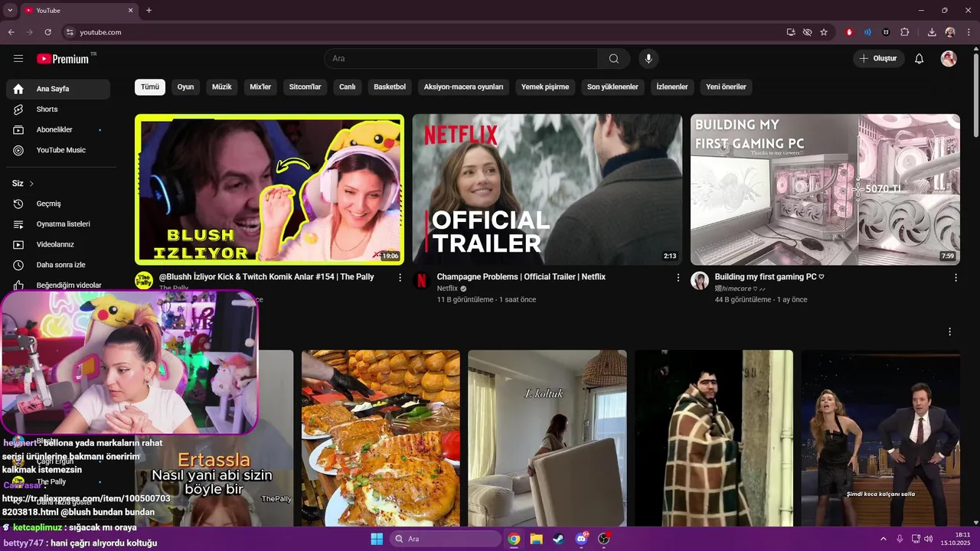Open YouTube Music in sidebar
The image size is (980, 551).
click(x=58, y=150)
